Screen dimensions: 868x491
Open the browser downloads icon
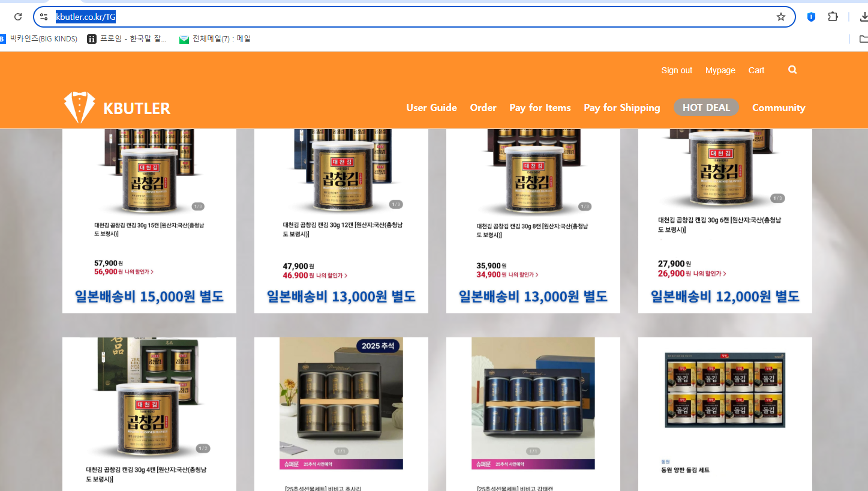point(864,17)
